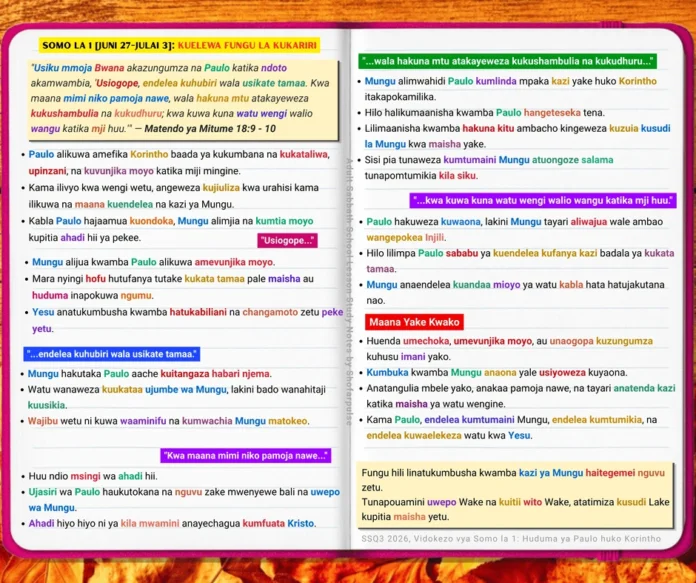Click the red title text 'KUELEWA FUNGU LA KUKARIRI'
The image size is (696, 583).
point(247,45)
